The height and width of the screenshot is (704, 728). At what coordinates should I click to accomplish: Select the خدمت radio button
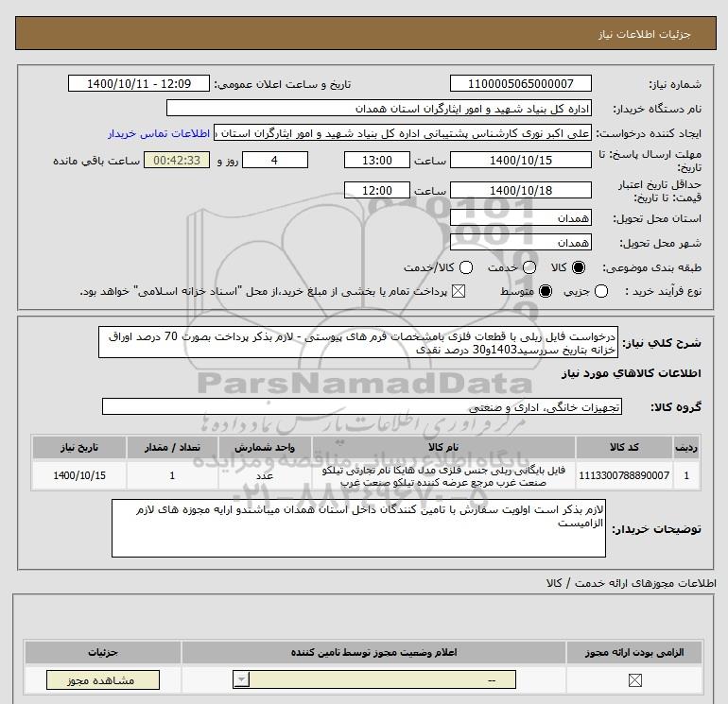[529, 267]
